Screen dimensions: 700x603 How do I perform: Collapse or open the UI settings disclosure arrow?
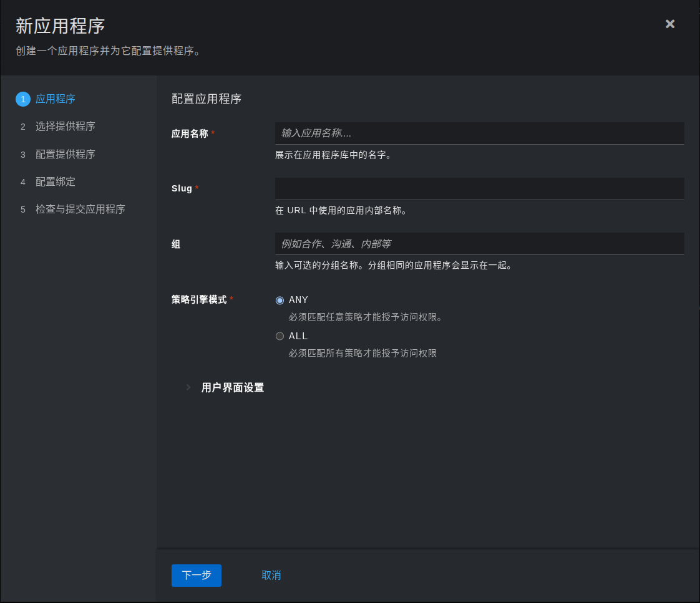[188, 387]
